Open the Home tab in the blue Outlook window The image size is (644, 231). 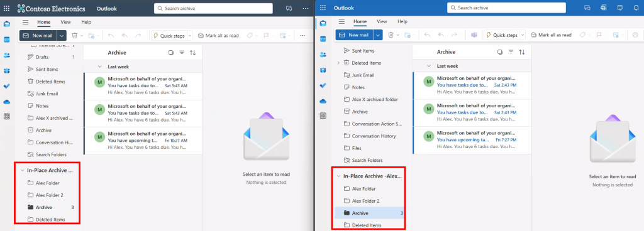[x=360, y=21]
